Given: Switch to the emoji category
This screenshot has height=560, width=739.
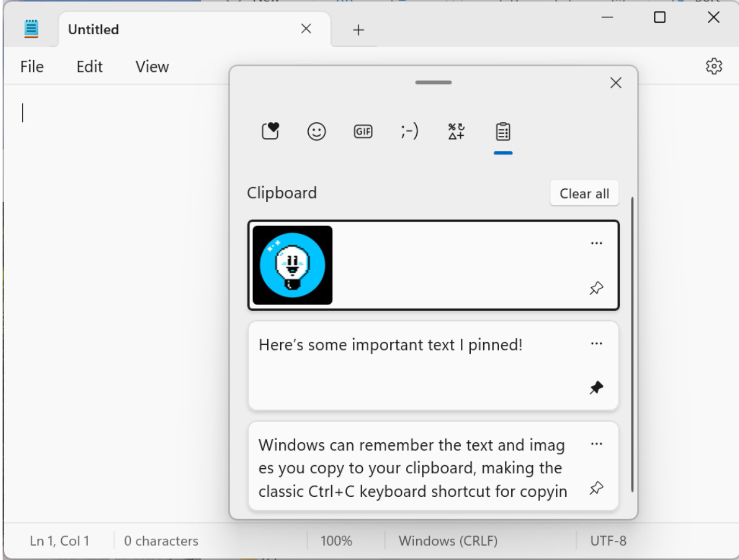Looking at the screenshot, I should [316, 131].
